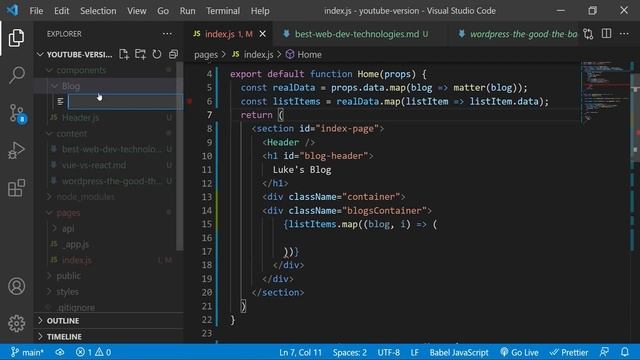
Task: Expand the styles folder
Action: click(67, 292)
